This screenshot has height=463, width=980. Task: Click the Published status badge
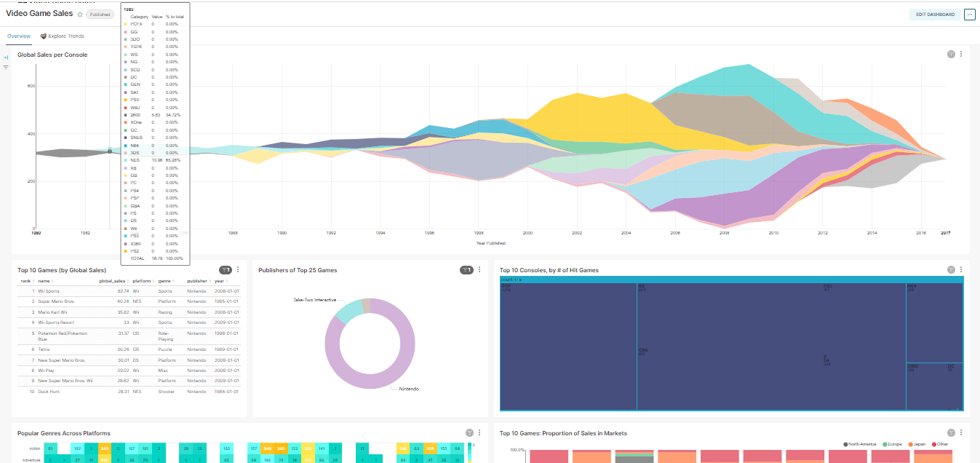[x=100, y=14]
